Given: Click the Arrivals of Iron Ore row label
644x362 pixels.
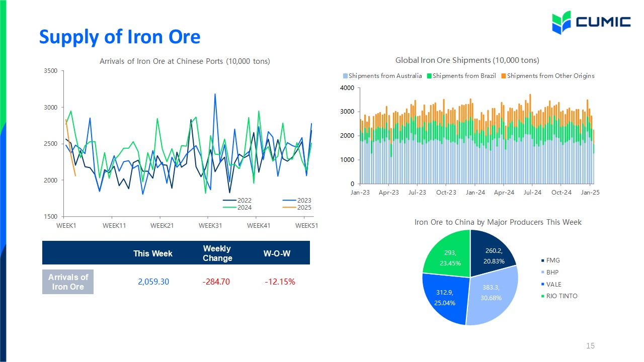Looking at the screenshot, I should point(68,282).
